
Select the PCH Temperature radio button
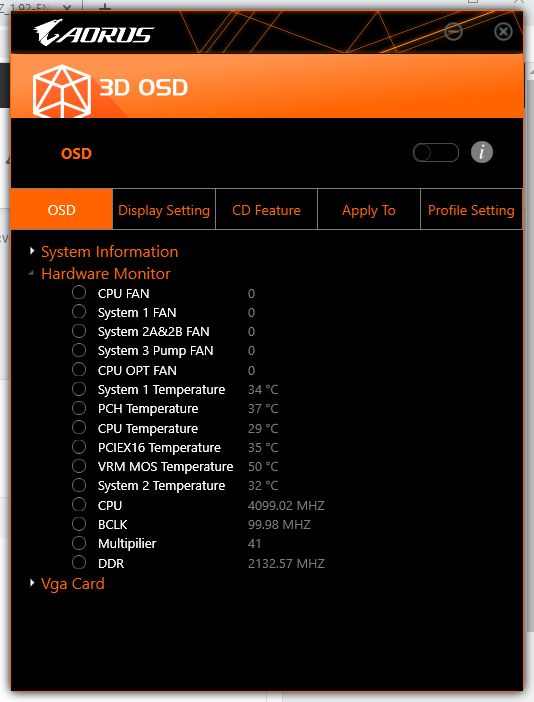point(79,408)
